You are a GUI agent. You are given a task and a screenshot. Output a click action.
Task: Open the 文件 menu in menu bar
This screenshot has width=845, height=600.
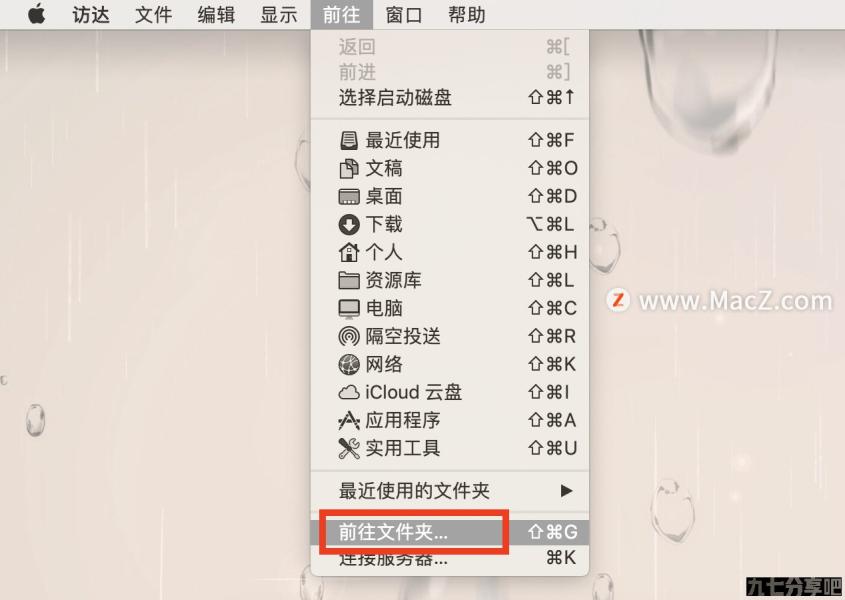coord(153,15)
